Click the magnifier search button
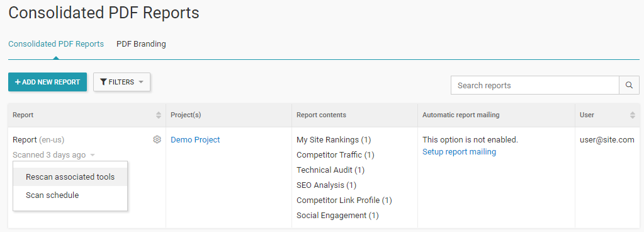This screenshot has width=644, height=232. [630, 85]
